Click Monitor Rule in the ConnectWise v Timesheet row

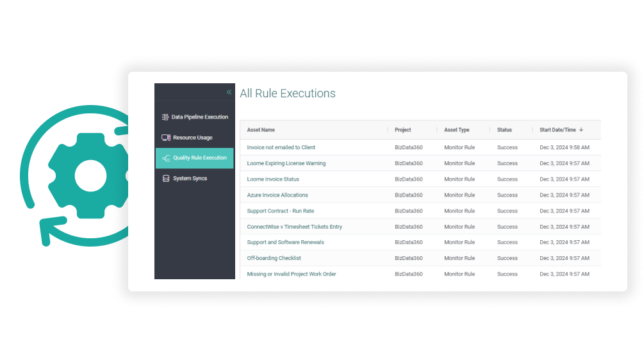pos(459,227)
